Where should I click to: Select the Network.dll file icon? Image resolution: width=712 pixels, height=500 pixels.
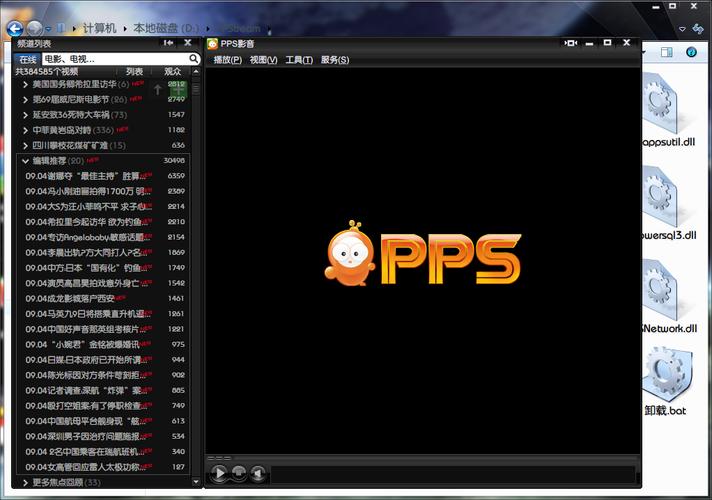(x=660, y=289)
